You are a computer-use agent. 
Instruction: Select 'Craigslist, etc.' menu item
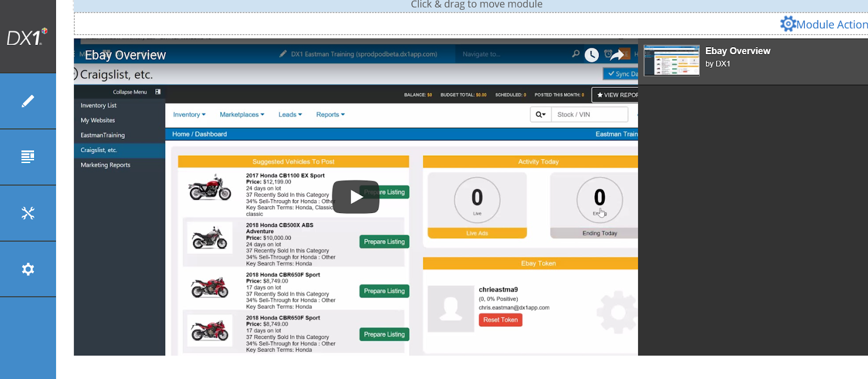pyautogui.click(x=99, y=150)
